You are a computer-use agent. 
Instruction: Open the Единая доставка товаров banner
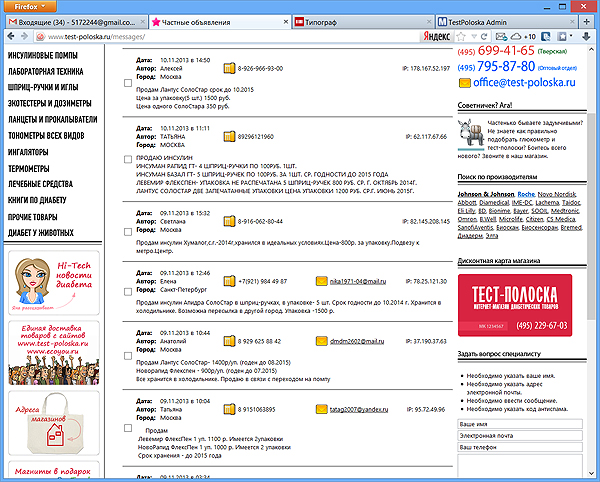click(x=54, y=353)
